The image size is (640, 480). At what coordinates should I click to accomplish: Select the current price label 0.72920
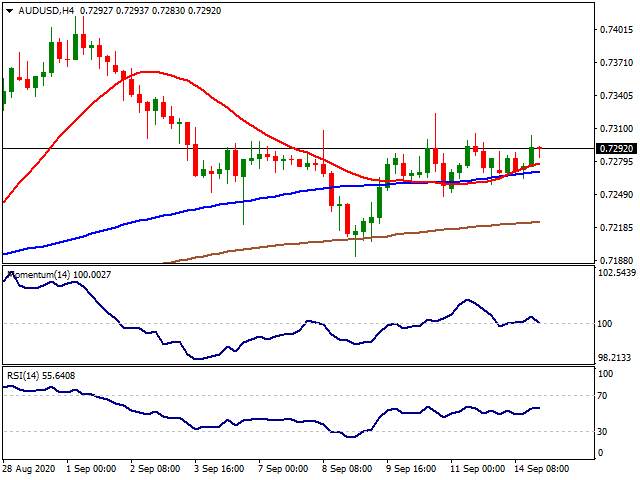click(x=617, y=149)
